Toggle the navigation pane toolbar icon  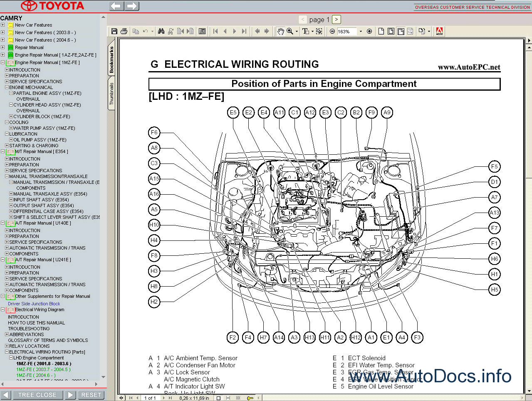click(202, 31)
